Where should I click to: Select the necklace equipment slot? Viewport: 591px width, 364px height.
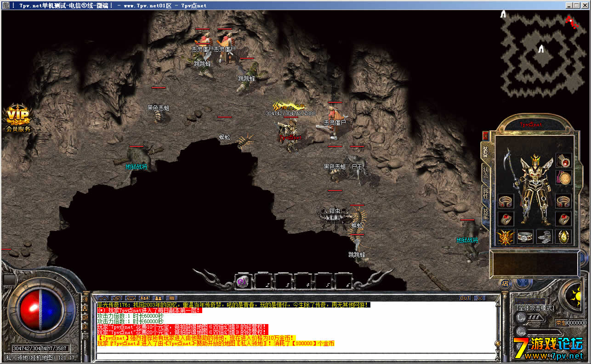point(564,160)
